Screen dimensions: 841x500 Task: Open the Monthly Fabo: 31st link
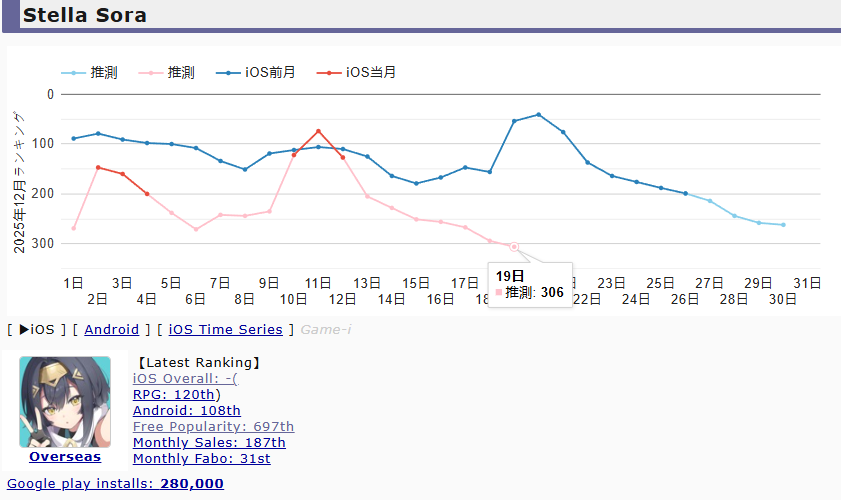pos(202,459)
